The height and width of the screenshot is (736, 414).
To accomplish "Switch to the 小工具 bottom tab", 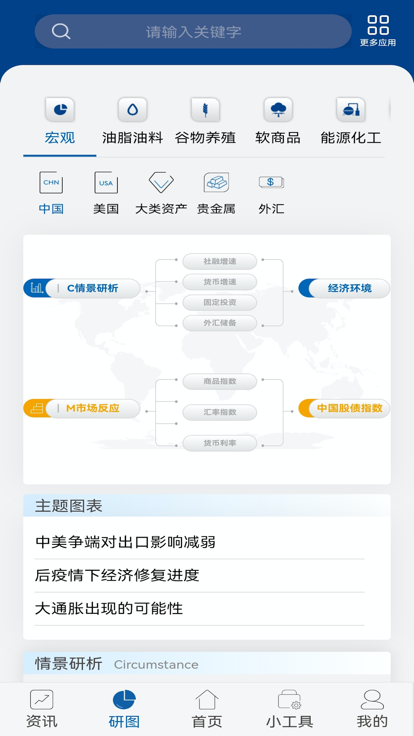I will click(289, 709).
